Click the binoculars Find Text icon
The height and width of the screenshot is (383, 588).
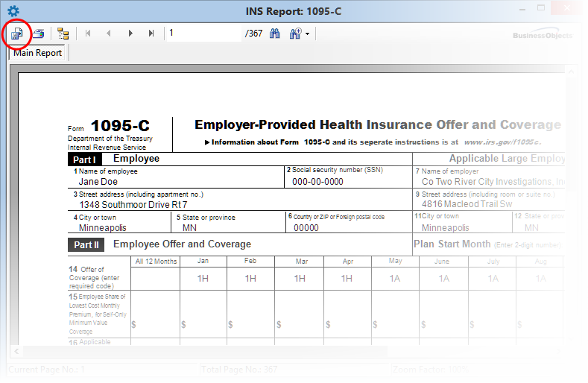274,34
